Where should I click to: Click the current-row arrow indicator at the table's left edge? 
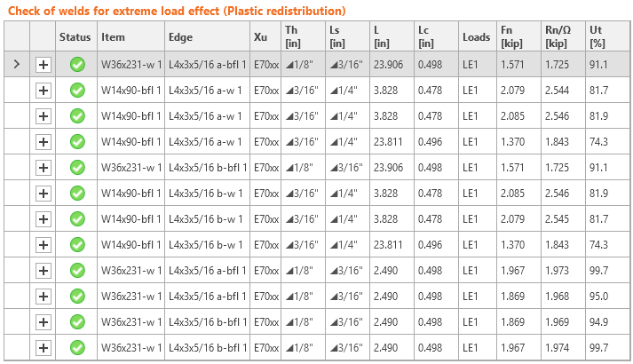coord(16,64)
